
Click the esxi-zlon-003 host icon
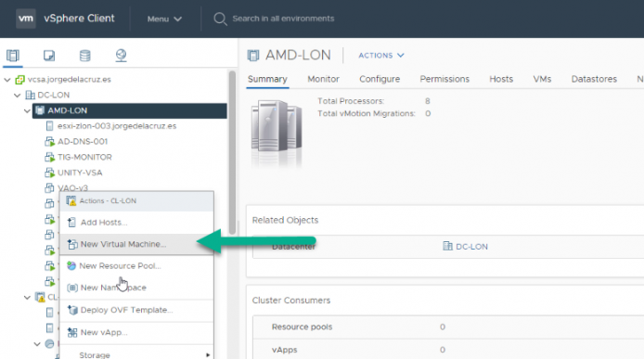coord(50,126)
